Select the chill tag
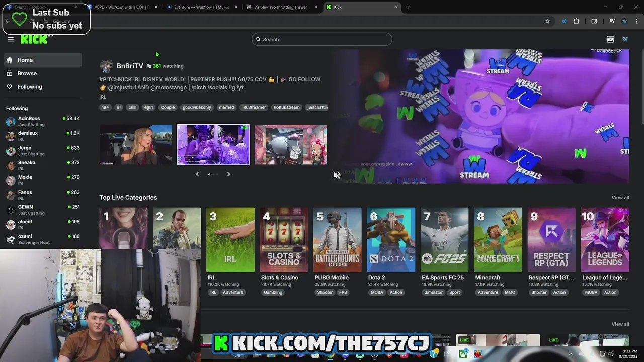The image size is (644, 362). point(132,107)
